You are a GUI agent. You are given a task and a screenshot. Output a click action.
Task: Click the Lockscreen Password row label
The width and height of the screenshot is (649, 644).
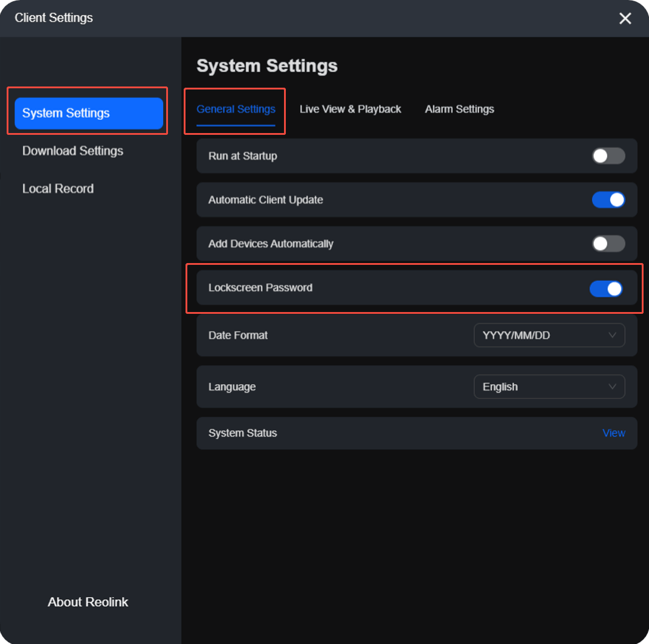coord(260,288)
